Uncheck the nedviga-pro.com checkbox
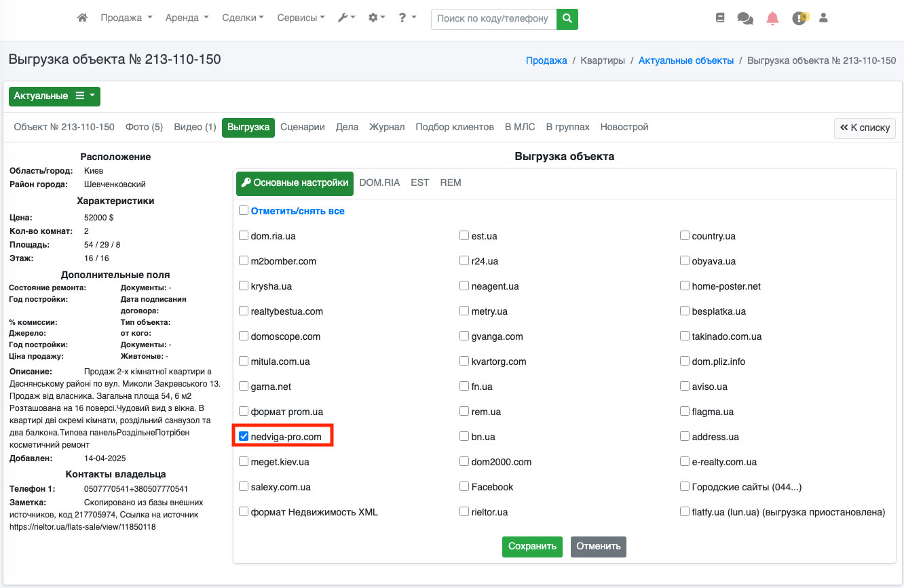The height and width of the screenshot is (588, 904). 244,436
